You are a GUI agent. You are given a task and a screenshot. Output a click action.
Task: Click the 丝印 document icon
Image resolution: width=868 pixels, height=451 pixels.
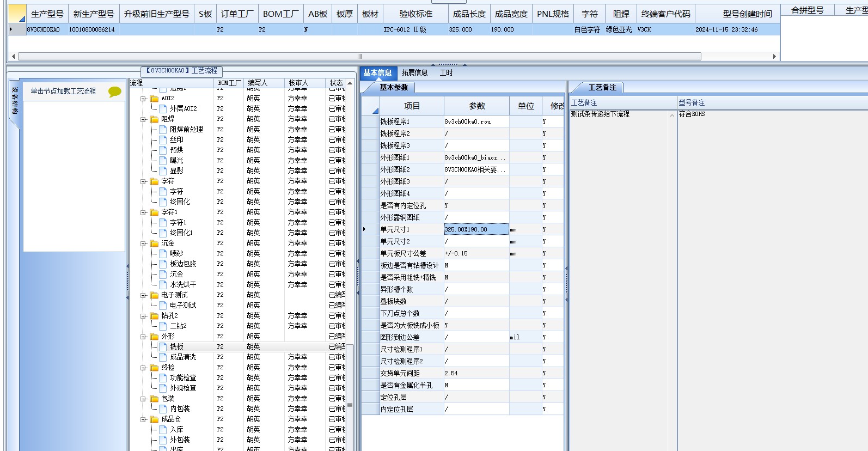point(163,140)
